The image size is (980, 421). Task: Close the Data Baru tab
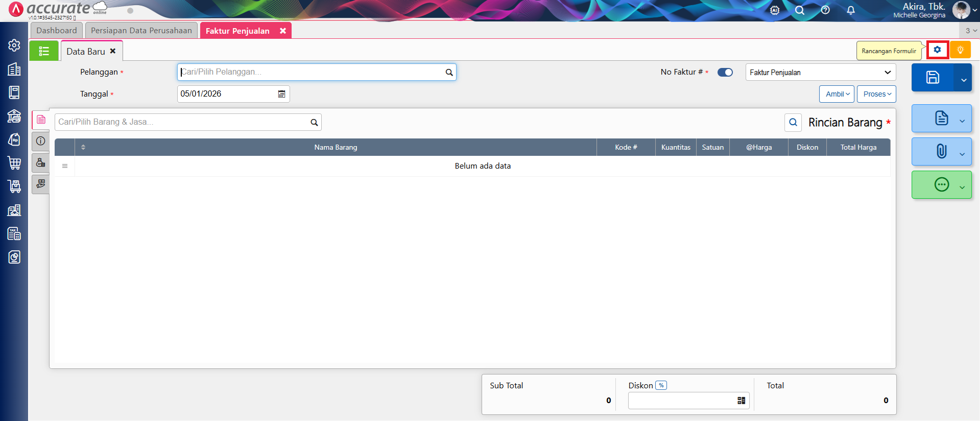point(113,51)
